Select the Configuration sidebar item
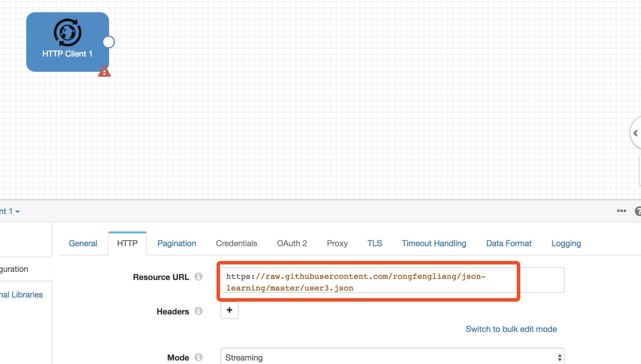Screen dimensions: 641x364 click(x=14, y=269)
